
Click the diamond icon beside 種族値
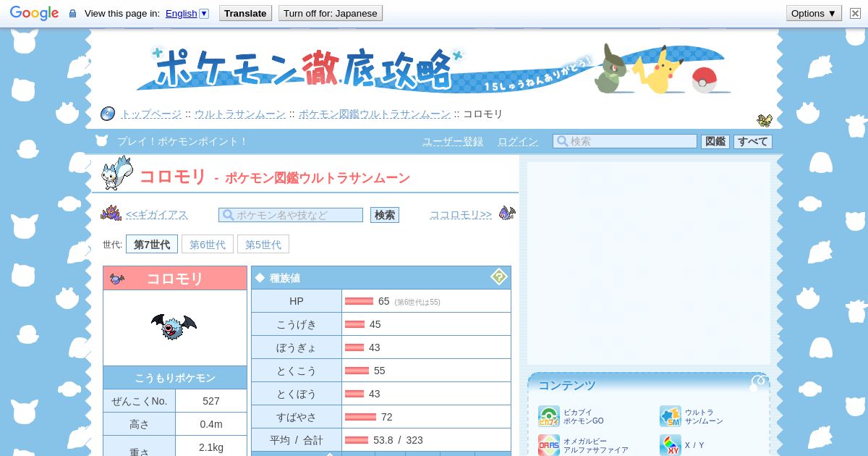coord(260,277)
